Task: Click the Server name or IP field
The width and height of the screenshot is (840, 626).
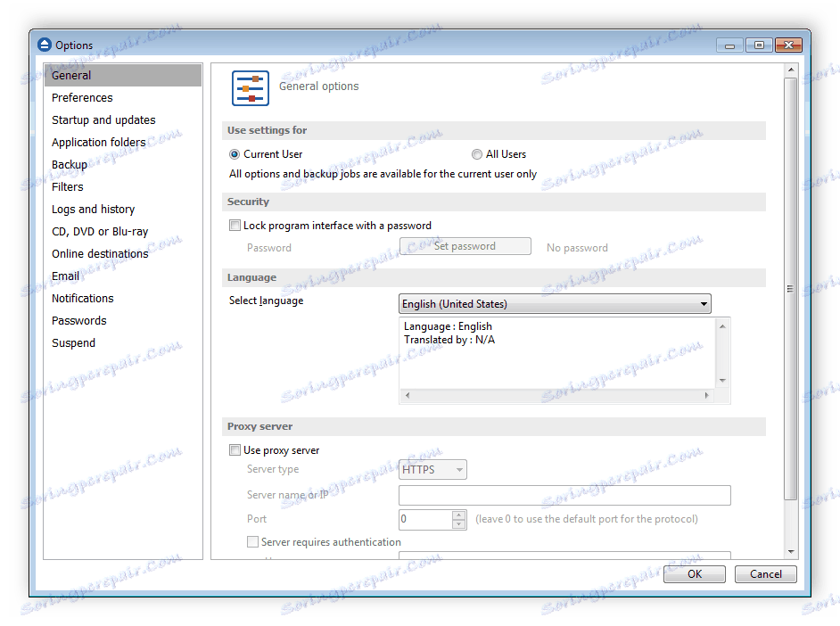Action: click(x=564, y=495)
